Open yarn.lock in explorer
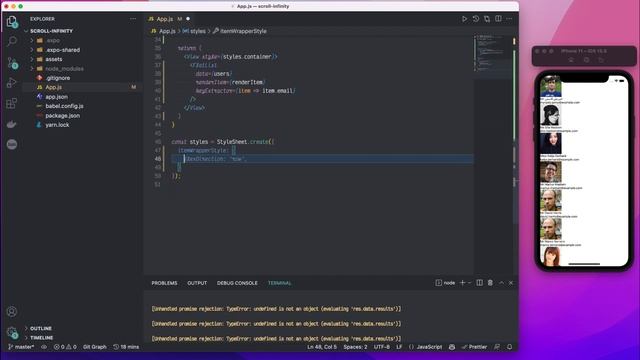Image resolution: width=640 pixels, height=360 pixels. 57,125
